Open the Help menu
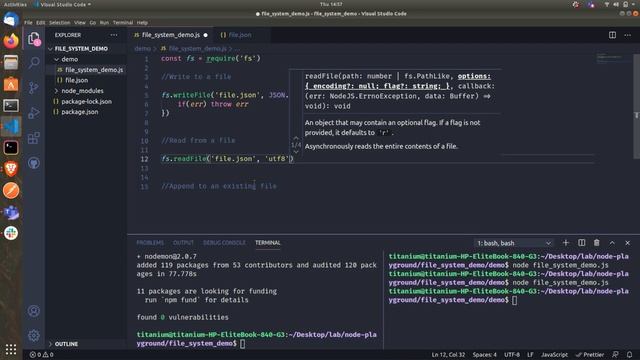The height and width of the screenshot is (360, 640). click(142, 22)
